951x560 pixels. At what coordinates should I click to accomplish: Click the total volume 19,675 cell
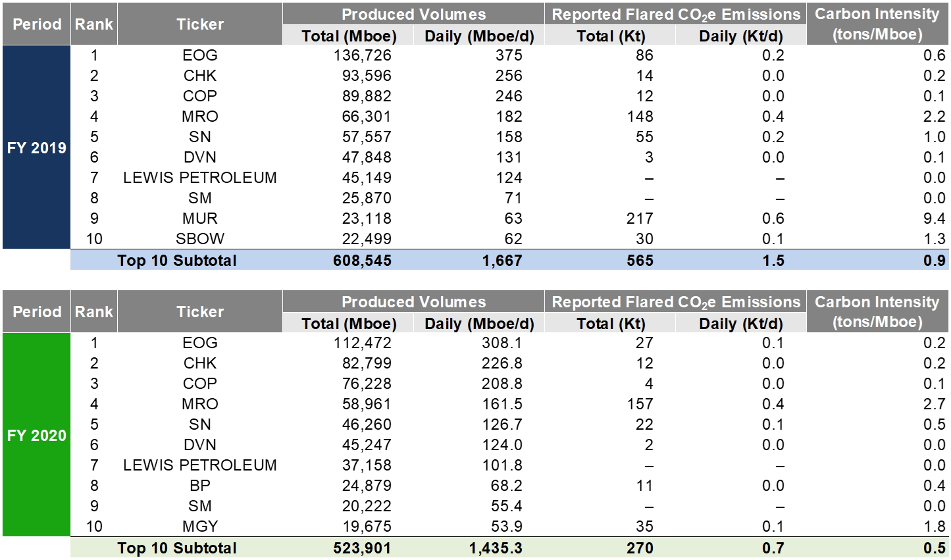pyautogui.click(x=366, y=526)
